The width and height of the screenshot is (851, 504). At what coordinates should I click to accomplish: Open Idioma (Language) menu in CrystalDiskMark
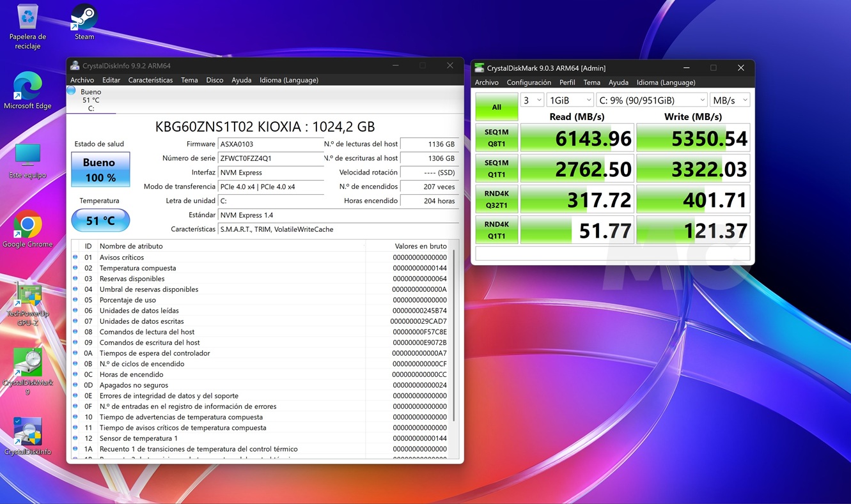coord(666,82)
